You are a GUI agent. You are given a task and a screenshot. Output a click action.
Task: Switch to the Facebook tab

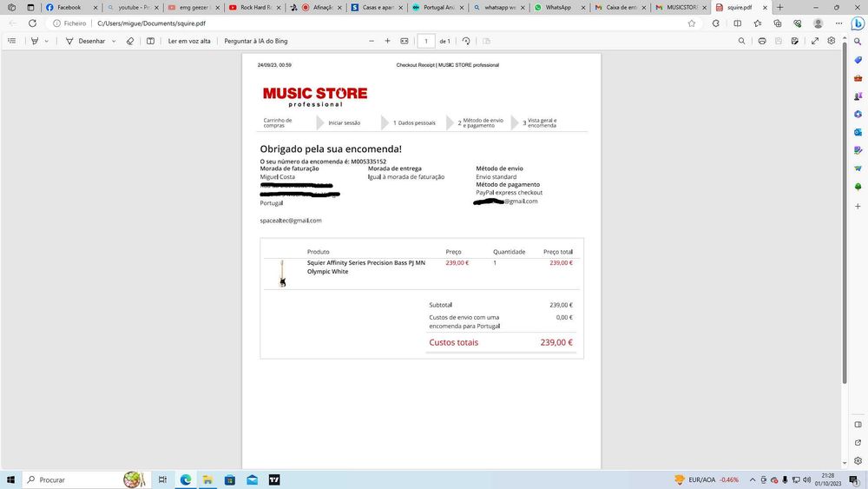click(x=69, y=7)
